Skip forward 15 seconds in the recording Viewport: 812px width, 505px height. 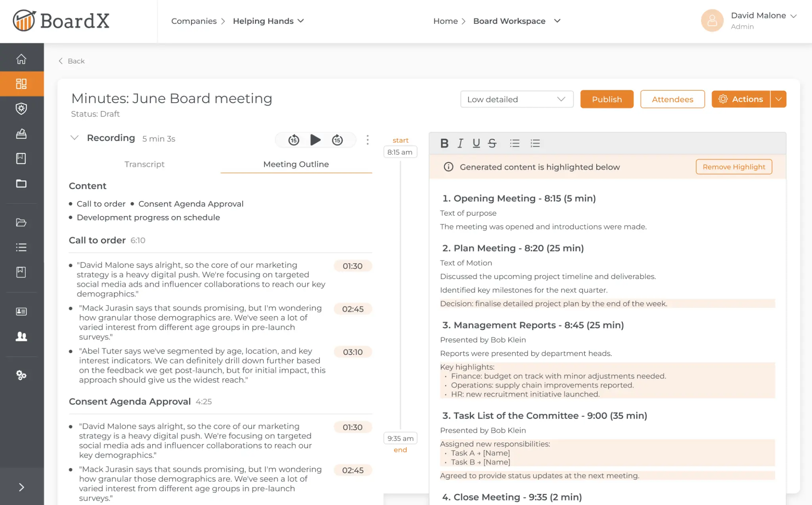coord(338,140)
